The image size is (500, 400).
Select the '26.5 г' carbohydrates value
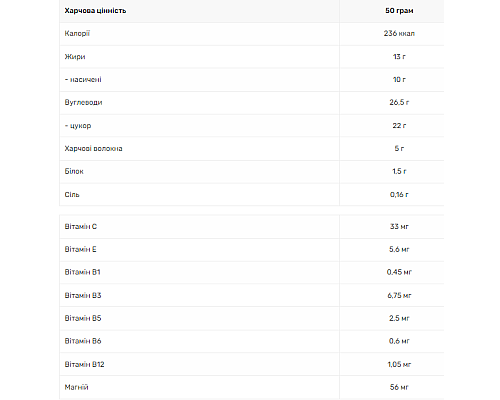(399, 103)
